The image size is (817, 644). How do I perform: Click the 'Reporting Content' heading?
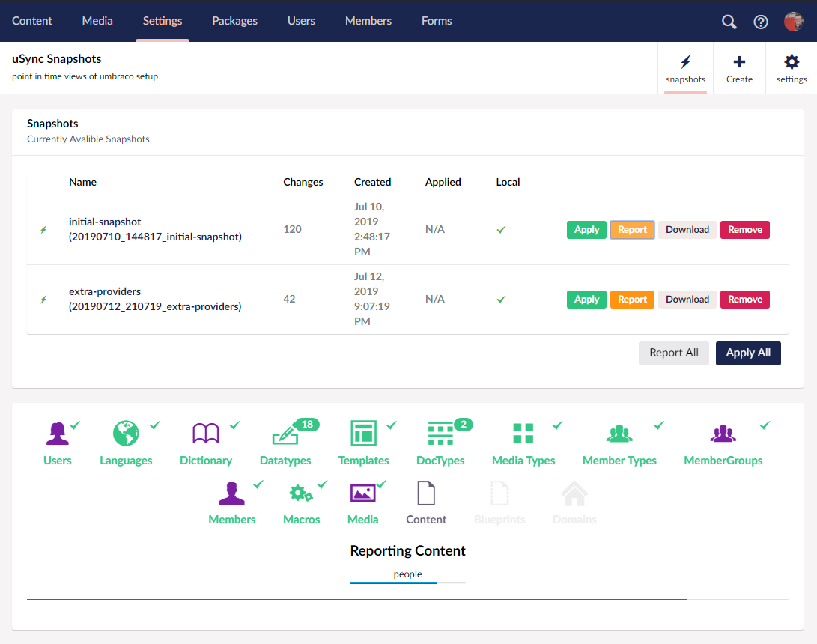click(407, 550)
